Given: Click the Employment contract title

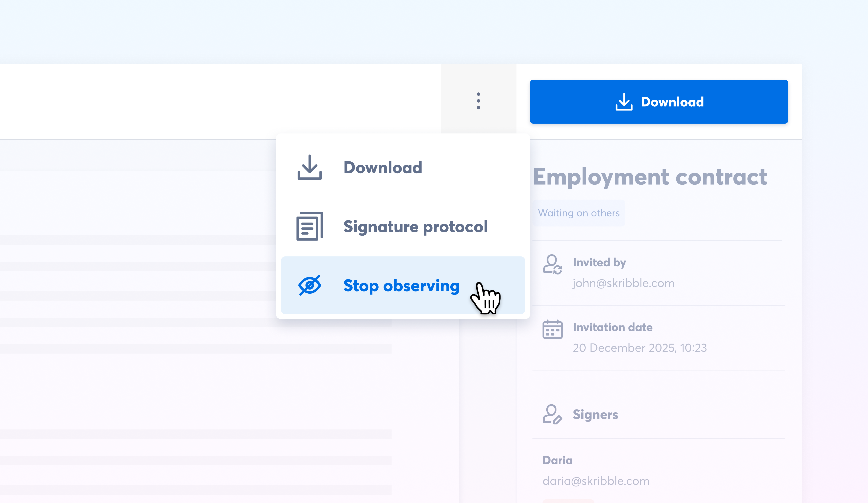Looking at the screenshot, I should tap(650, 177).
